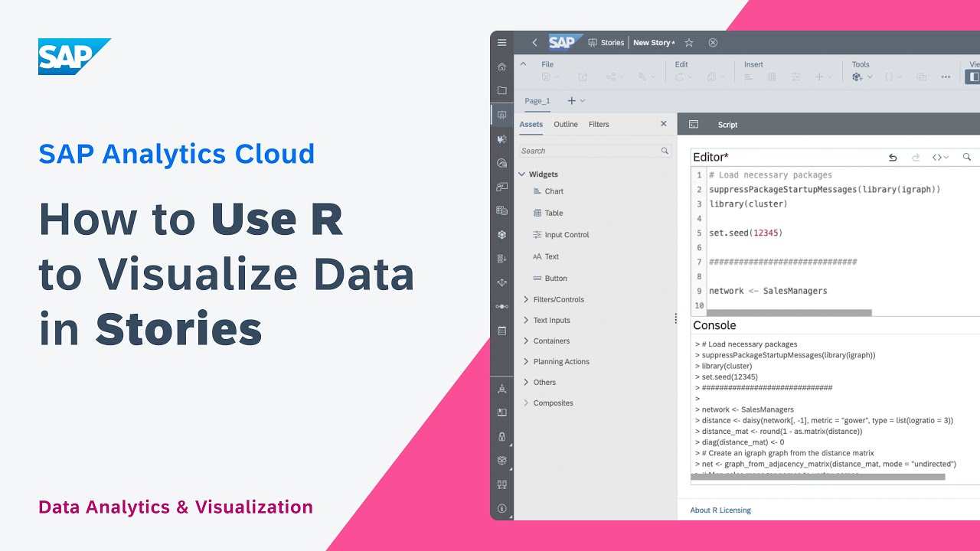Image resolution: width=980 pixels, height=551 pixels.
Task: Expand the Planning Actions section
Action: [x=526, y=361]
